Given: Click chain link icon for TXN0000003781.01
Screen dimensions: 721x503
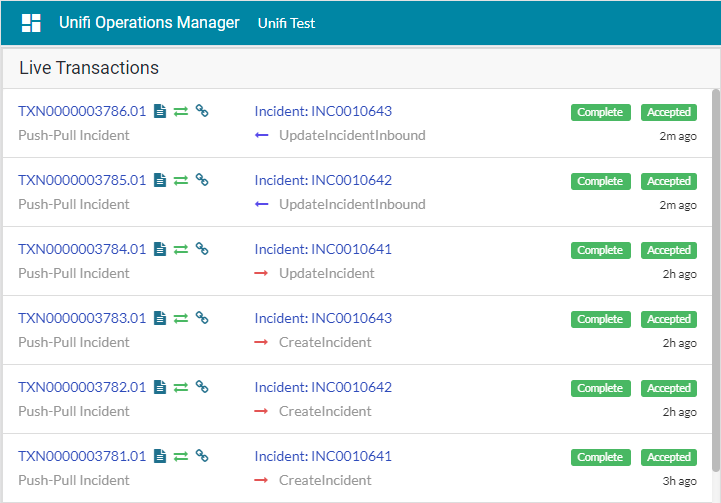Looking at the screenshot, I should (201, 457).
